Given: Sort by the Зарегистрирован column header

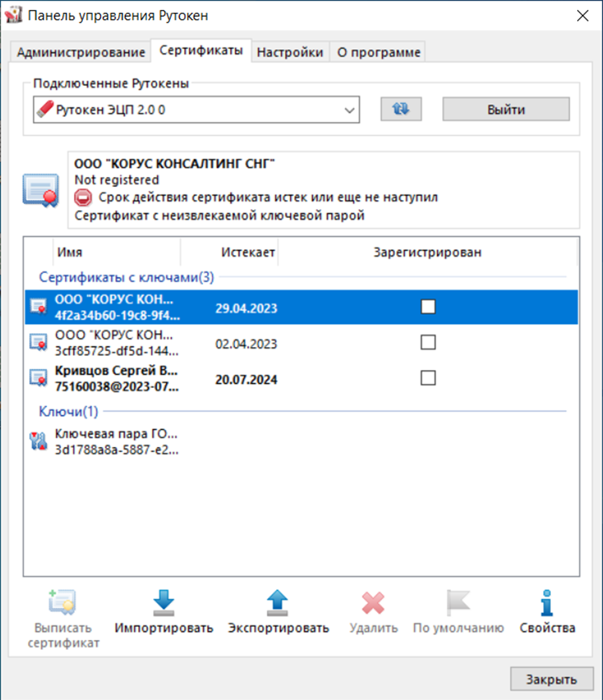Looking at the screenshot, I should pyautogui.click(x=427, y=252).
